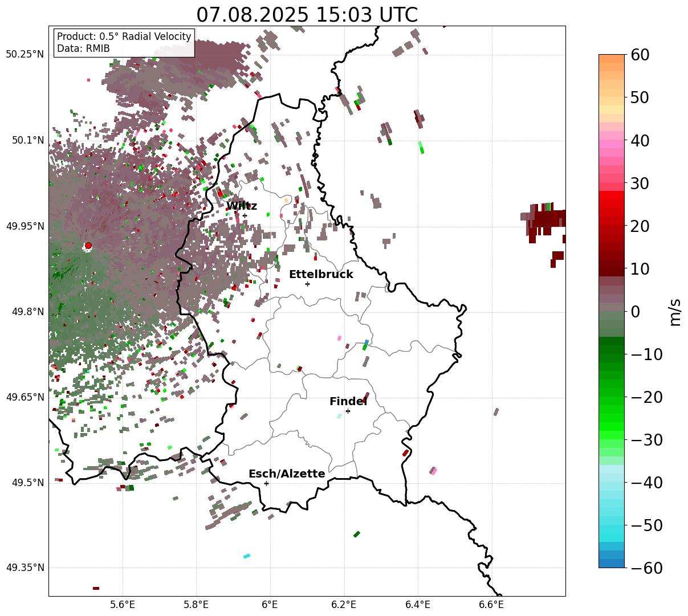Click the 50 colorbar tick label
The width and height of the screenshot is (688, 616).
[640, 97]
